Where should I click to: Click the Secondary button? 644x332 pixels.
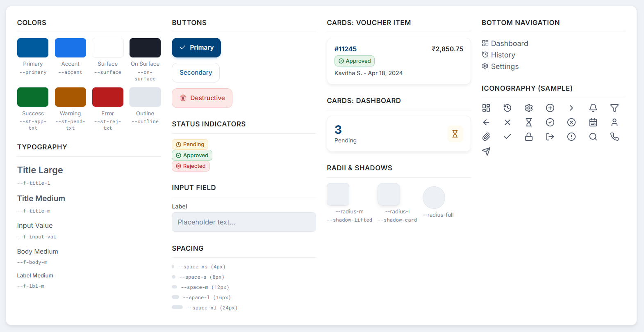[x=196, y=73]
